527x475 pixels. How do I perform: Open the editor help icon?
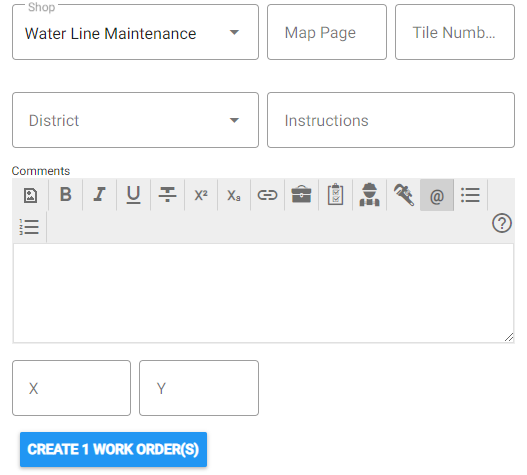click(502, 223)
